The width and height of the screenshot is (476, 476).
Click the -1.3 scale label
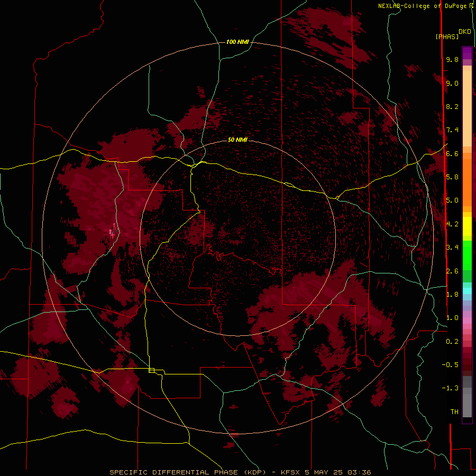click(450, 388)
